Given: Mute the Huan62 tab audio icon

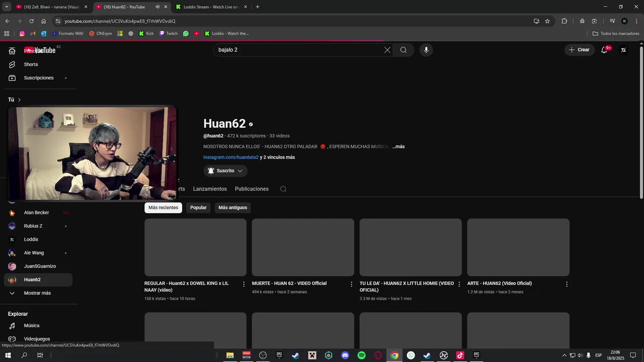Looking at the screenshot, I should [x=157, y=7].
